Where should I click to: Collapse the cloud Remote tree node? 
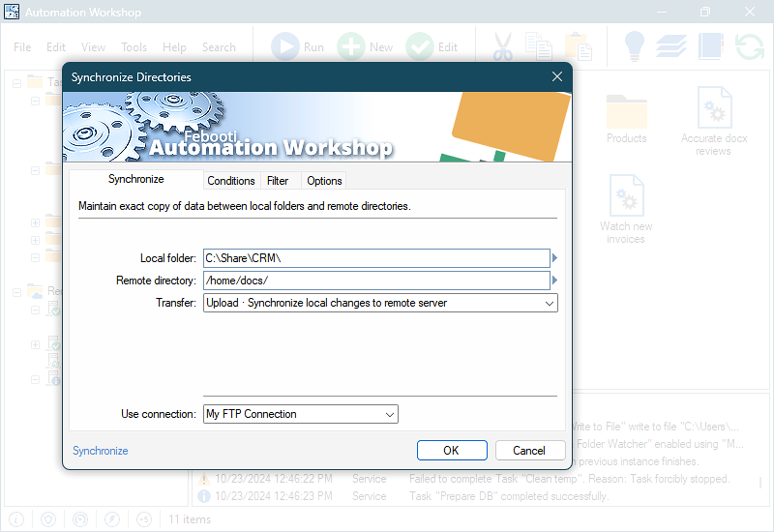pos(16,292)
